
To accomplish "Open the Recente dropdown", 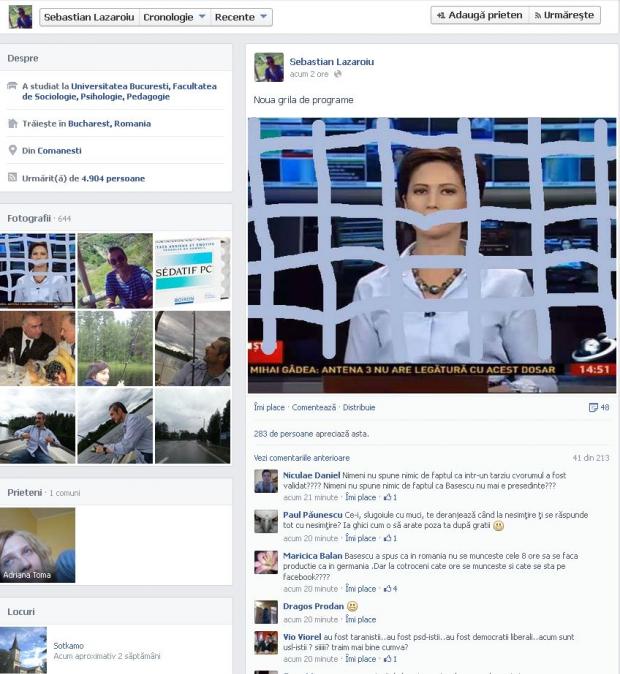I will click(241, 17).
